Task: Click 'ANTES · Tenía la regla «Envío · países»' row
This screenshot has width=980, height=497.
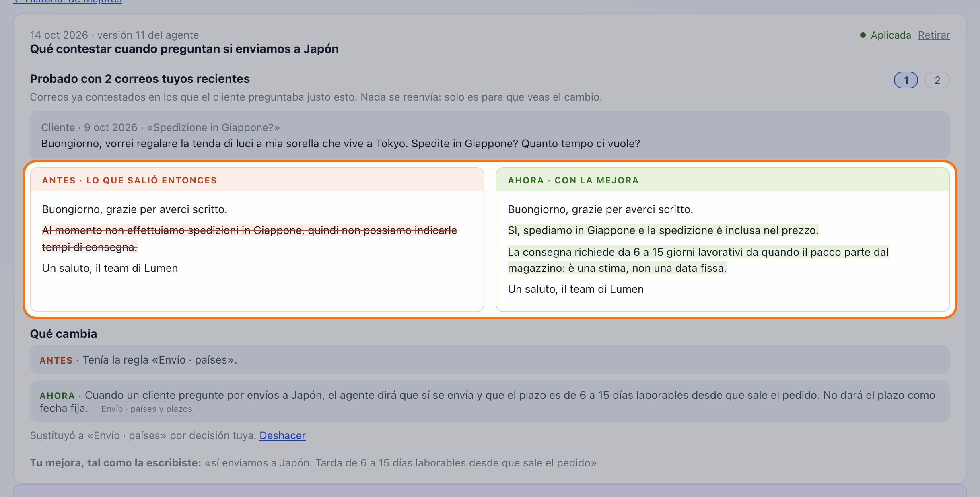Action: pos(490,359)
